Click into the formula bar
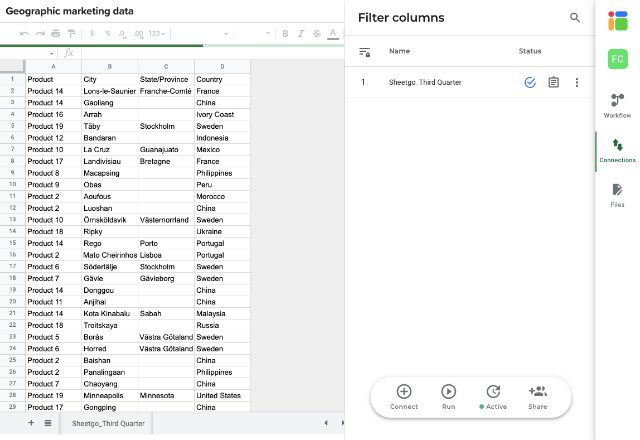The height and width of the screenshot is (440, 640). click(x=212, y=53)
